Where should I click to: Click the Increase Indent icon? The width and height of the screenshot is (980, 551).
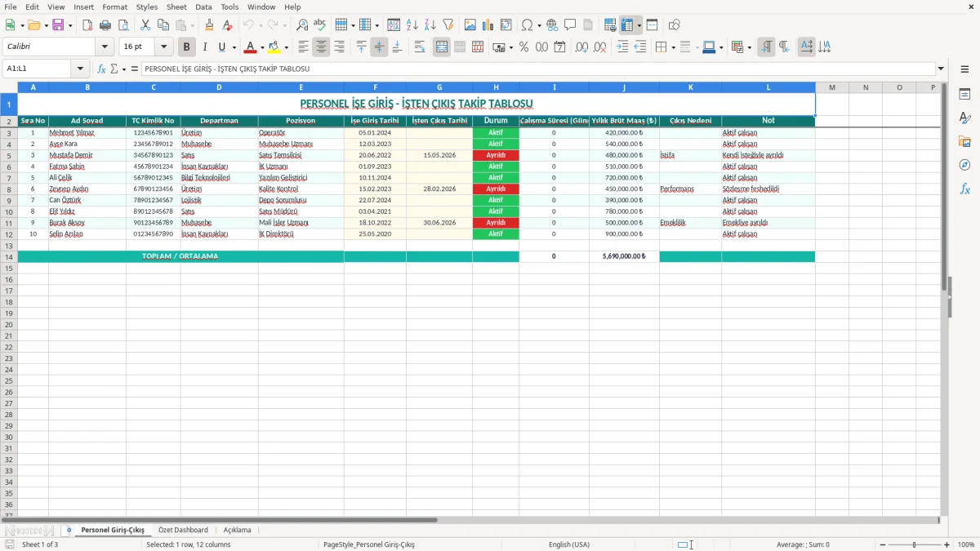point(622,47)
